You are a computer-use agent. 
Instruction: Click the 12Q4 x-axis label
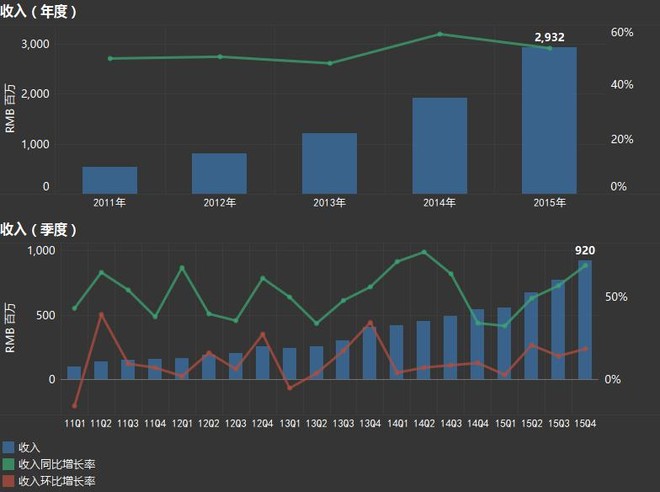(263, 423)
